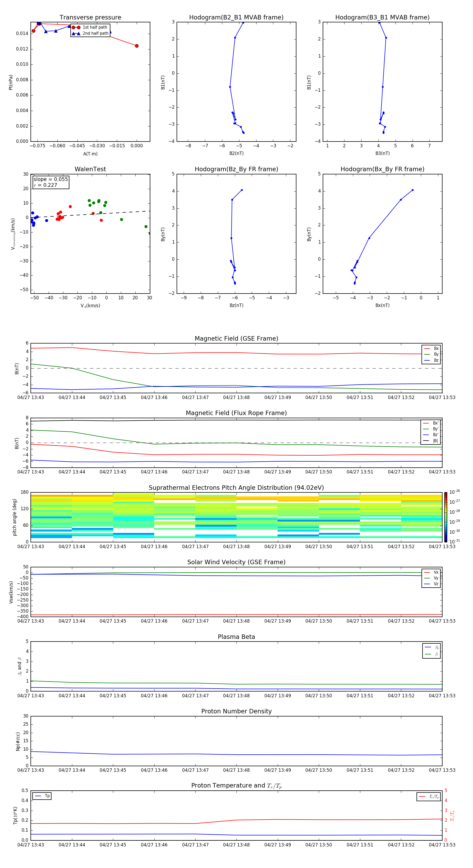The width and height of the screenshot is (473, 868).
Task: Click the 'Np(#/cc)' y-axis label
Action: click(18, 741)
